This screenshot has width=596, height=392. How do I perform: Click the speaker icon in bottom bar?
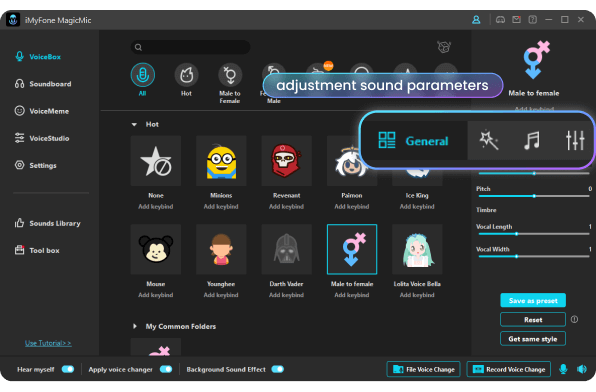582,369
